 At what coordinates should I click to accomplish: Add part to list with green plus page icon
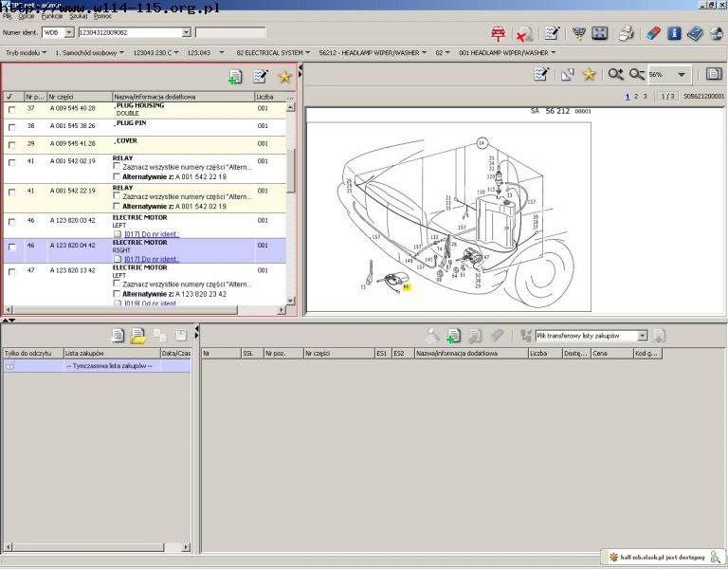pos(235,77)
